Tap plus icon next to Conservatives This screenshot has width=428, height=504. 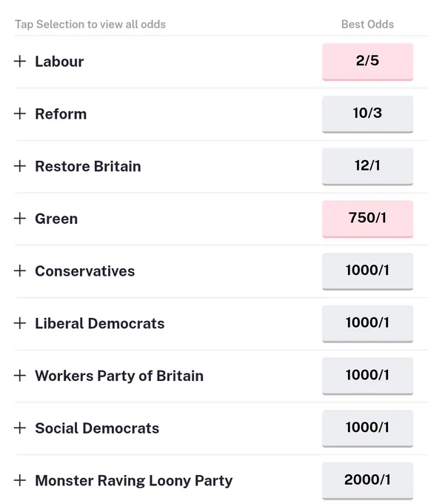point(20,271)
